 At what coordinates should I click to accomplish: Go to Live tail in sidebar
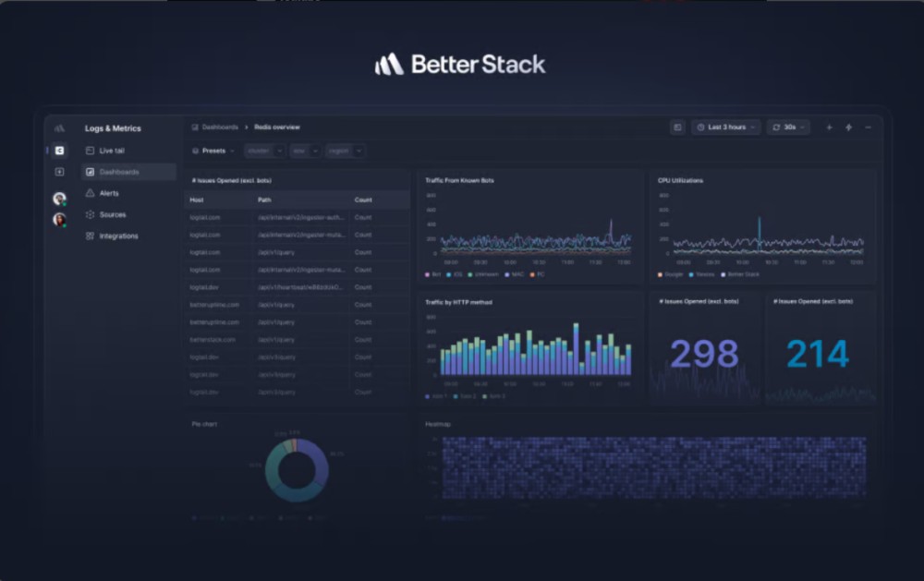click(111, 151)
